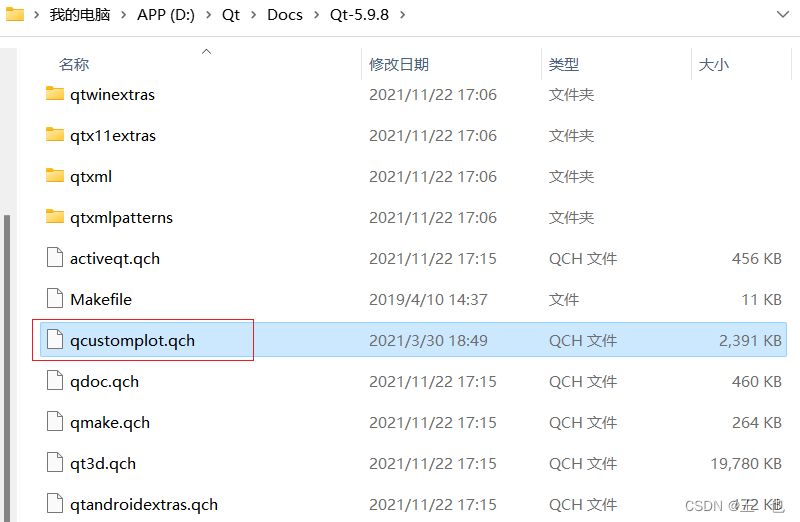Expand chevron after Qt breadcrumb

coord(253,15)
